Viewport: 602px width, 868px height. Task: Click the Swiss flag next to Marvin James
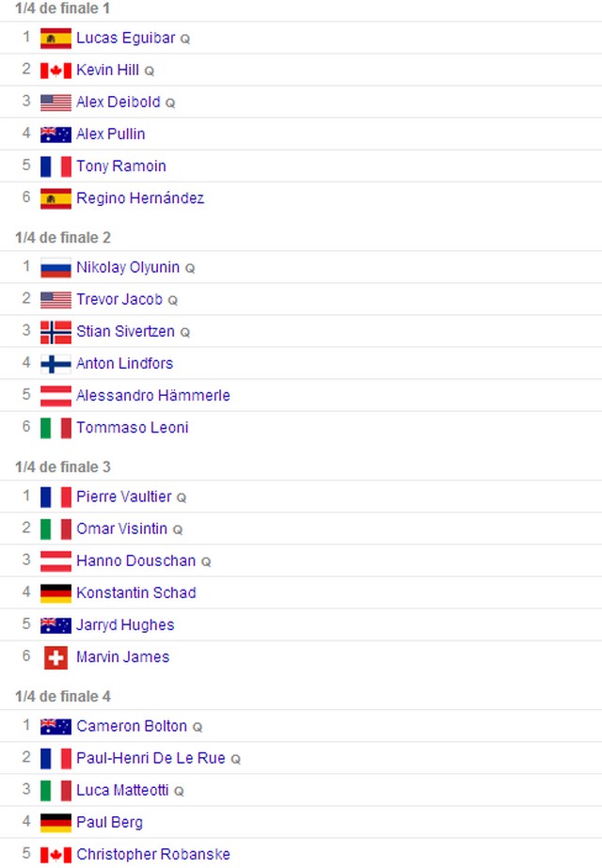(x=55, y=657)
